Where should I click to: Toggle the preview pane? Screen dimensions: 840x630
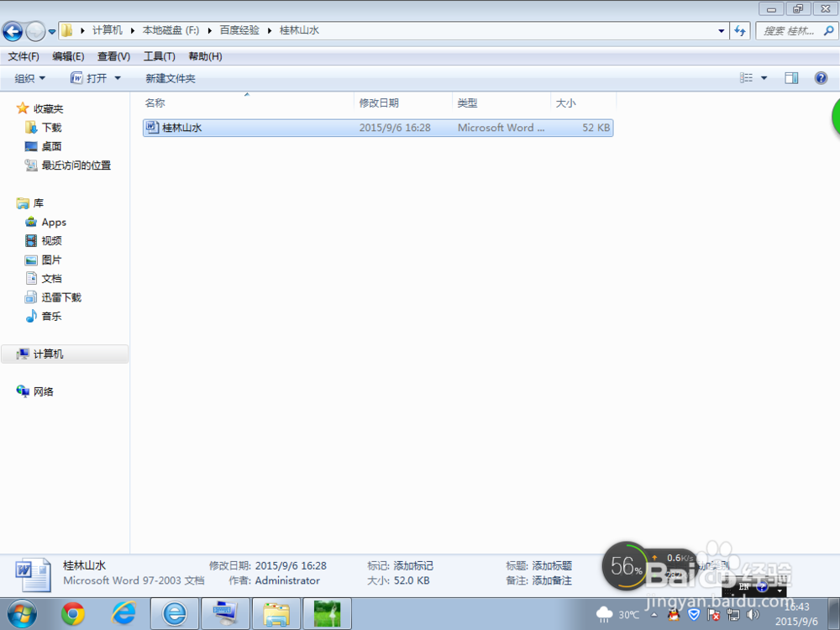(x=791, y=78)
